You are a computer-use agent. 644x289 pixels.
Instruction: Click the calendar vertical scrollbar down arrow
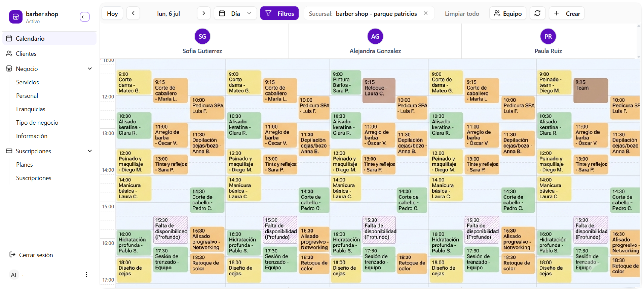click(639, 57)
